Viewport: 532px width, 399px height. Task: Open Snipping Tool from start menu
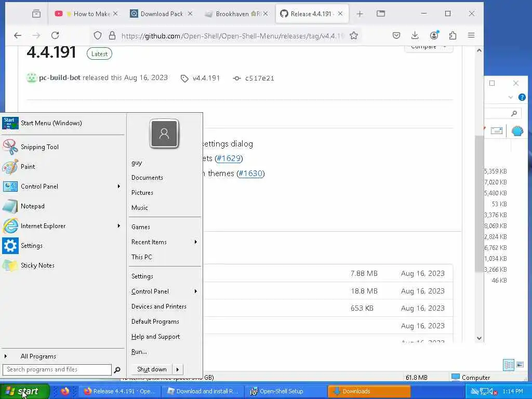tap(63, 147)
